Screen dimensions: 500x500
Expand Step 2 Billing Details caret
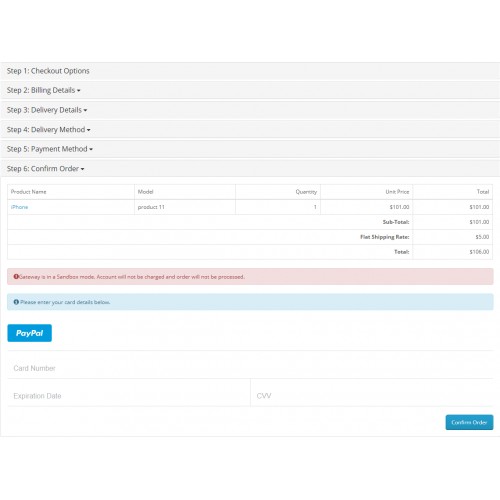point(79,91)
